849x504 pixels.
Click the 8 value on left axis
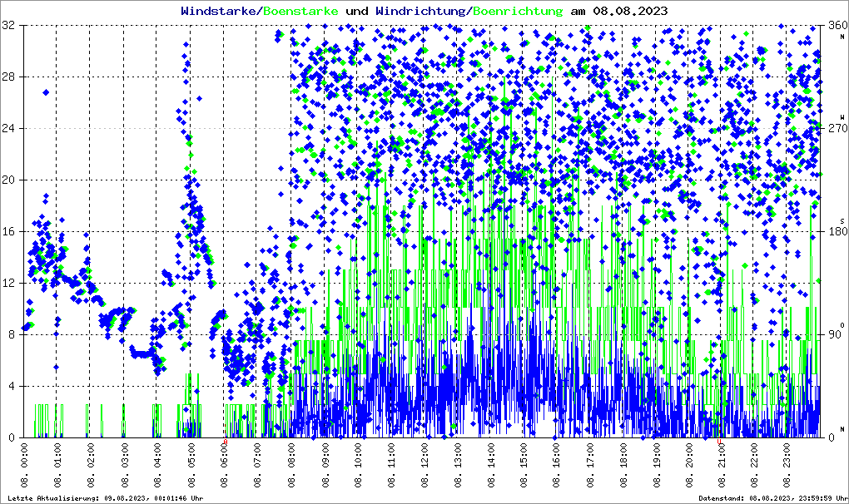(11, 335)
